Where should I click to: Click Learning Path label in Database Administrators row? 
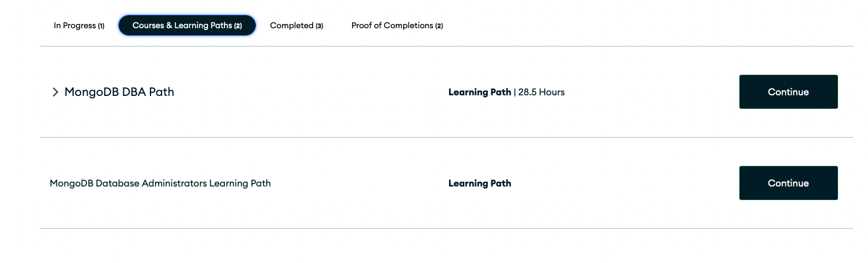tap(480, 184)
